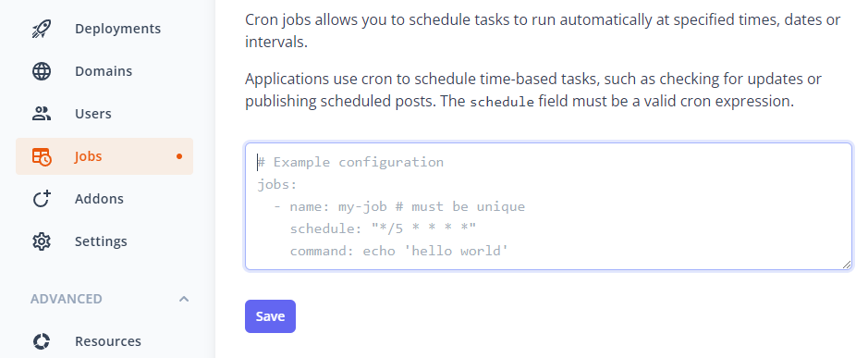Focus the cron jobs configuration textarea
Image resolution: width=868 pixels, height=358 pixels.
548,206
